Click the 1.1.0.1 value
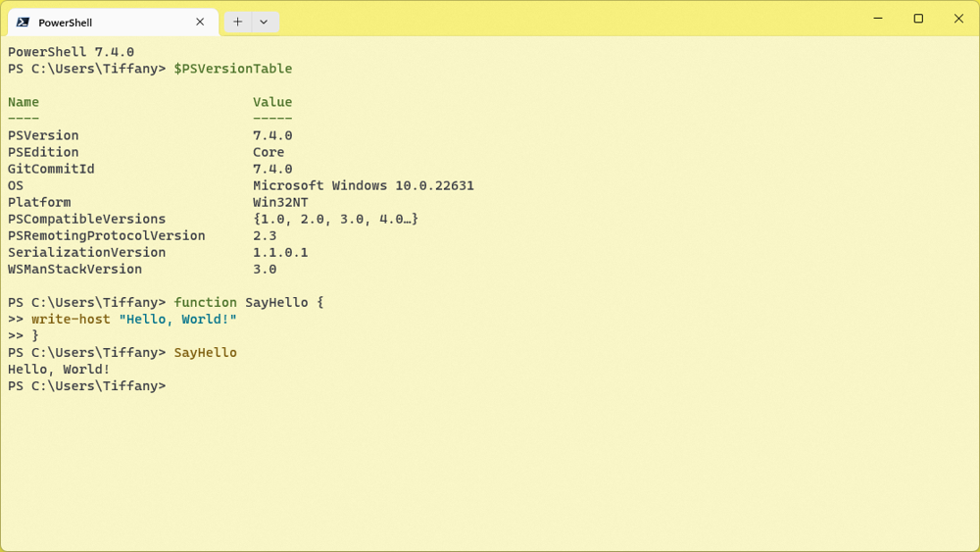980x552 pixels. click(280, 253)
